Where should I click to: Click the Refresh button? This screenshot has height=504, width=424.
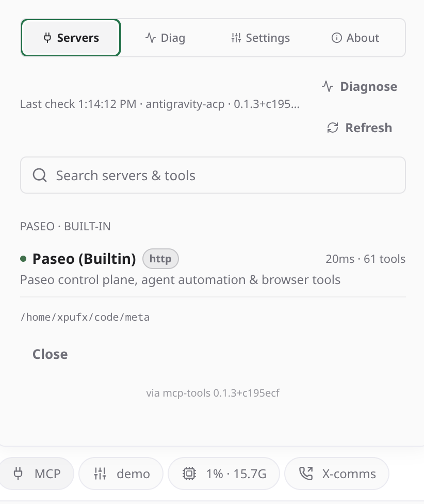360,128
